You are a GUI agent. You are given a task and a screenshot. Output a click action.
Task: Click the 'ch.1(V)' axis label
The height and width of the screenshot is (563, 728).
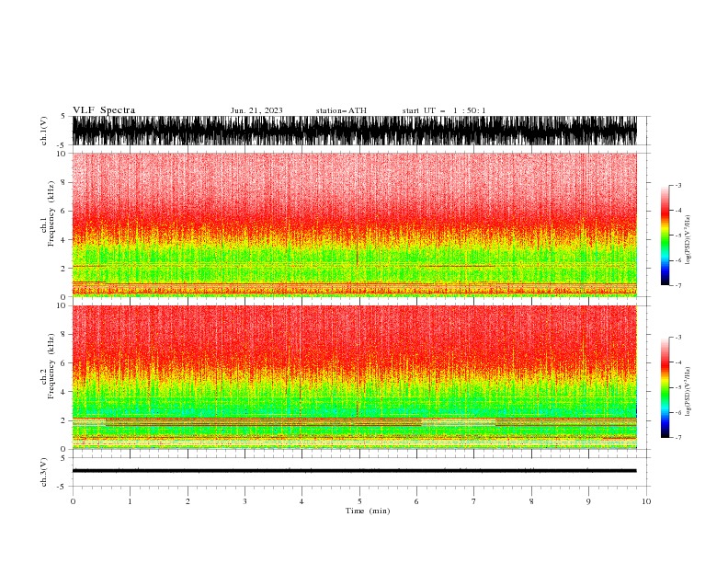click(44, 131)
